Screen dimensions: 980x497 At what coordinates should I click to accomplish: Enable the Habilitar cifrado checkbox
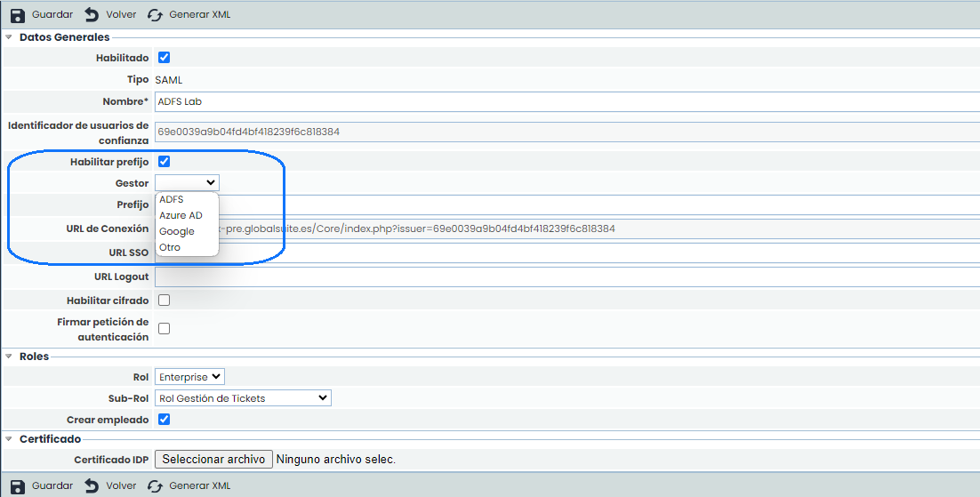164,301
